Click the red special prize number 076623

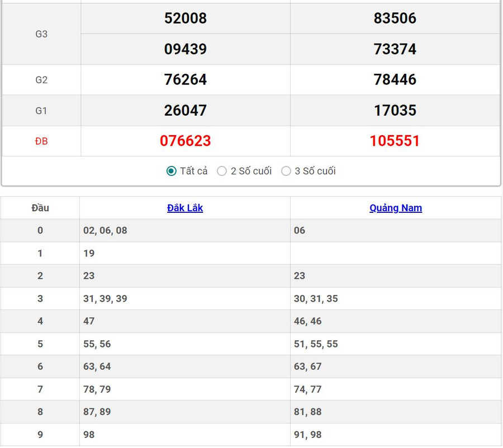186,141
